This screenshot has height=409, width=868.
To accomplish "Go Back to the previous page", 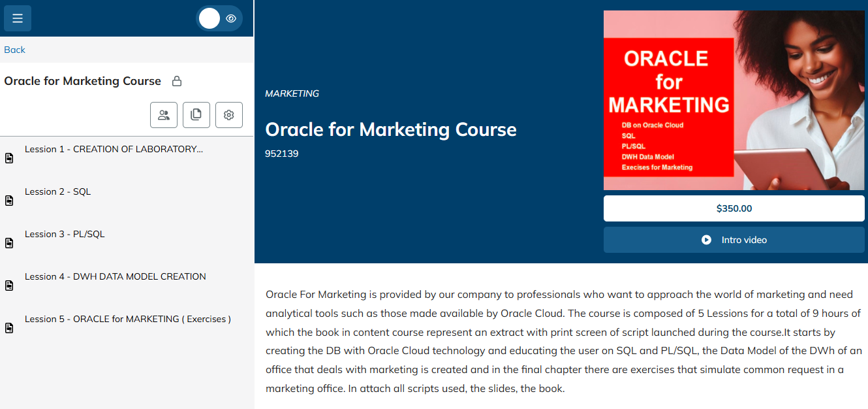I will pos(14,50).
